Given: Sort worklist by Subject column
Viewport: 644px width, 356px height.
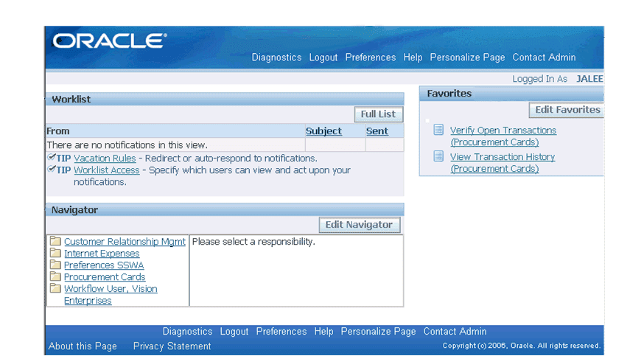Looking at the screenshot, I should point(323,131).
